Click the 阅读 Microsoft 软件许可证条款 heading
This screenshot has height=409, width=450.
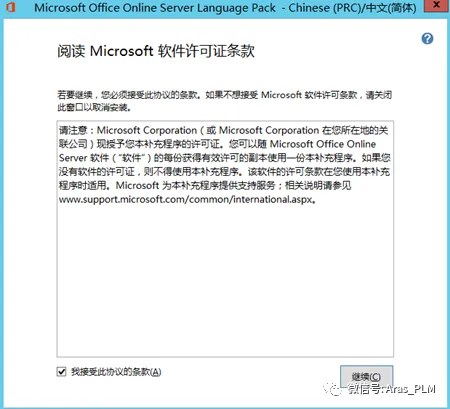(x=156, y=51)
